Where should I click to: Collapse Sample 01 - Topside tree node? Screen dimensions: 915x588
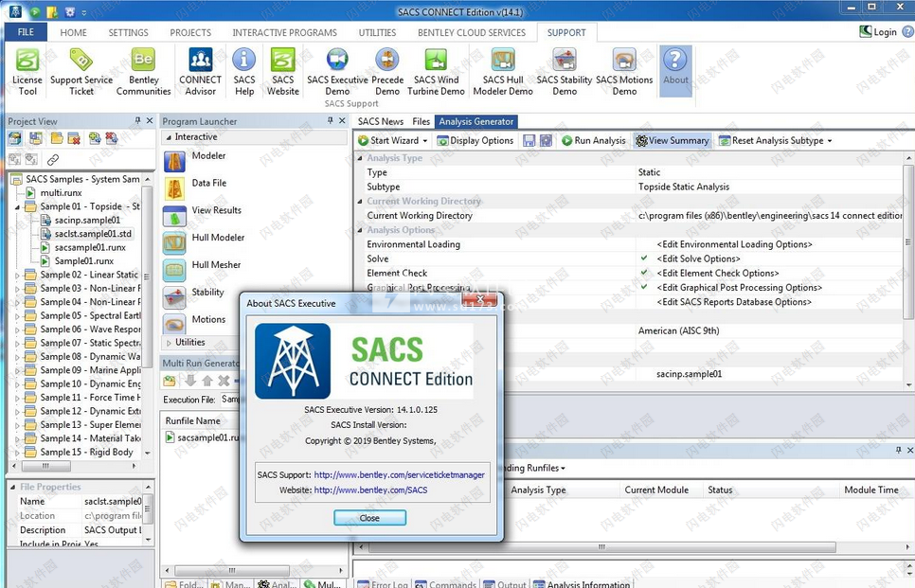[x=17, y=207]
